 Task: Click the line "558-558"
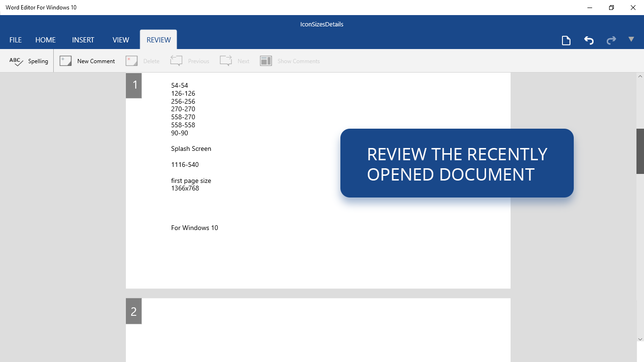point(183,125)
